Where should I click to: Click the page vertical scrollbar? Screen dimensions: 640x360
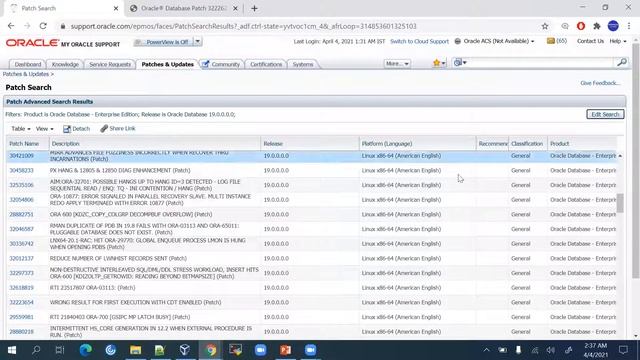[x=636, y=160]
